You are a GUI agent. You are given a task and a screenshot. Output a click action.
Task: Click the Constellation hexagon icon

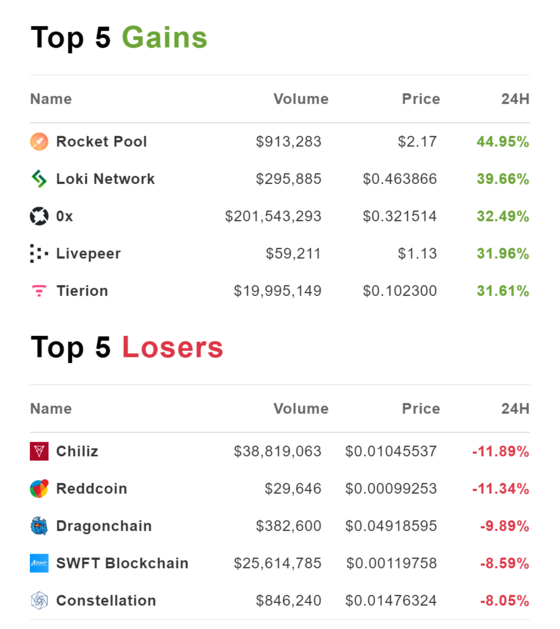pos(39,601)
